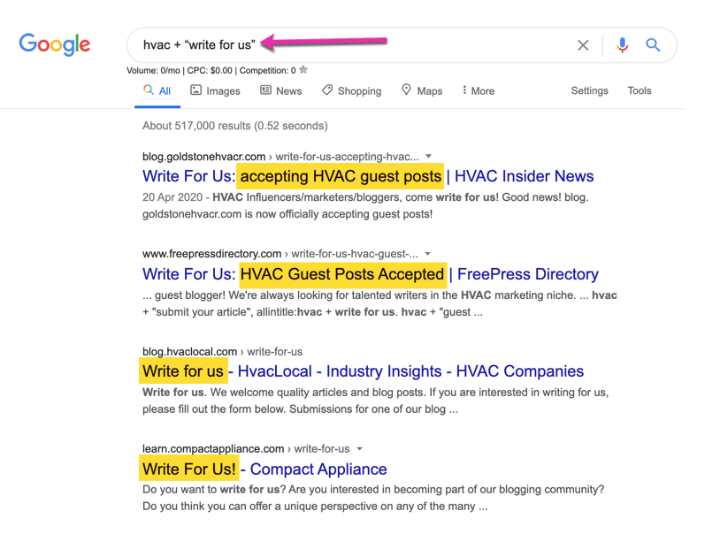Open HvacLocal Industry Insights result
The height and width of the screenshot is (542, 709).
tap(363, 371)
